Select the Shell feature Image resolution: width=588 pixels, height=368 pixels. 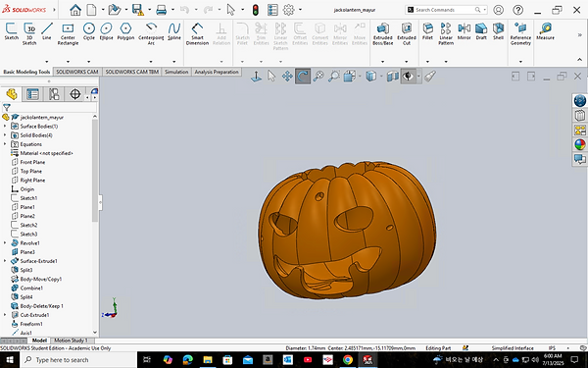click(x=498, y=30)
